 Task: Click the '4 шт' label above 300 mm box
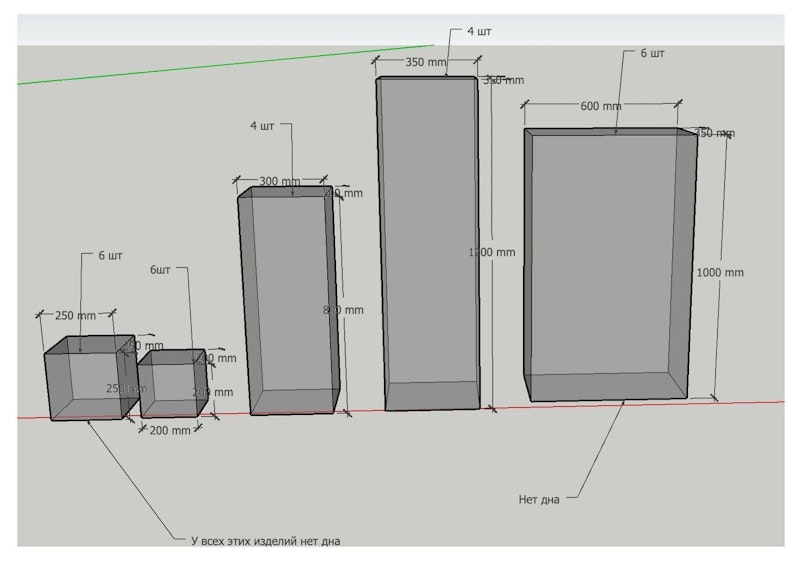point(261,126)
